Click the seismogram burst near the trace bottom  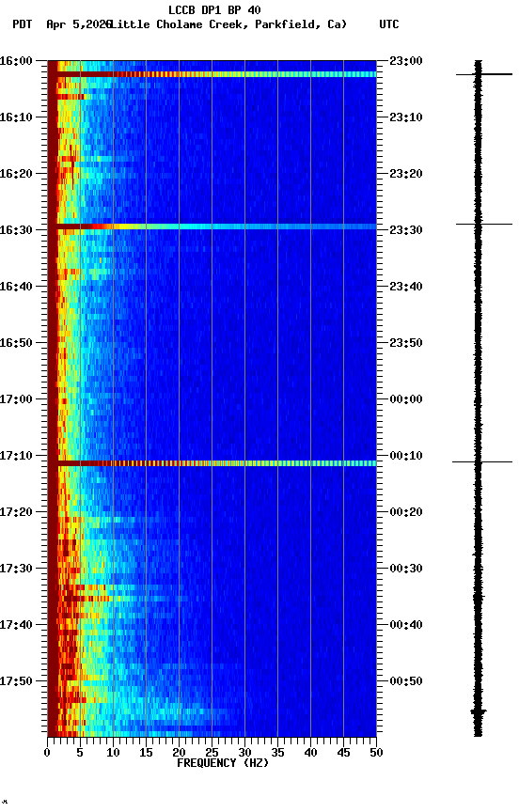[478, 712]
